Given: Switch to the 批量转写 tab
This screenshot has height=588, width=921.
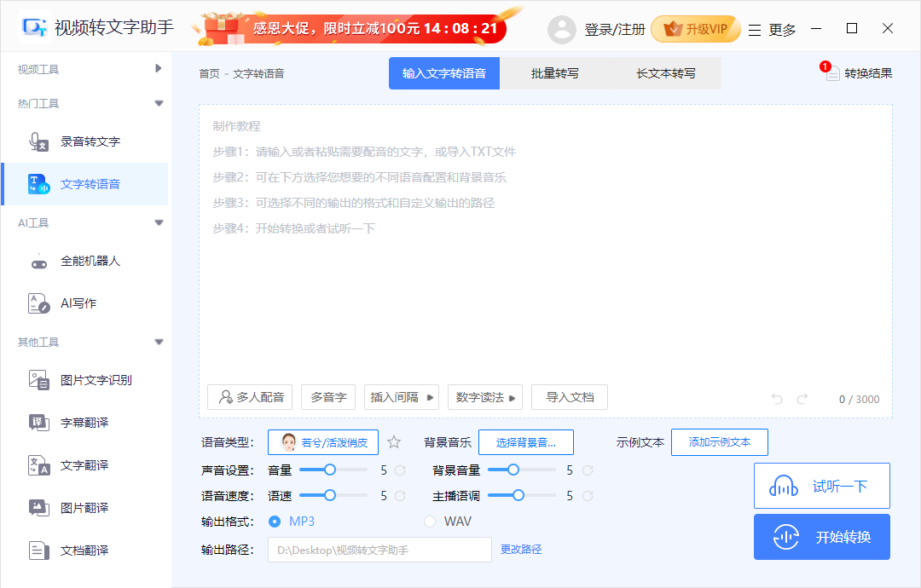Looking at the screenshot, I should tap(552, 72).
